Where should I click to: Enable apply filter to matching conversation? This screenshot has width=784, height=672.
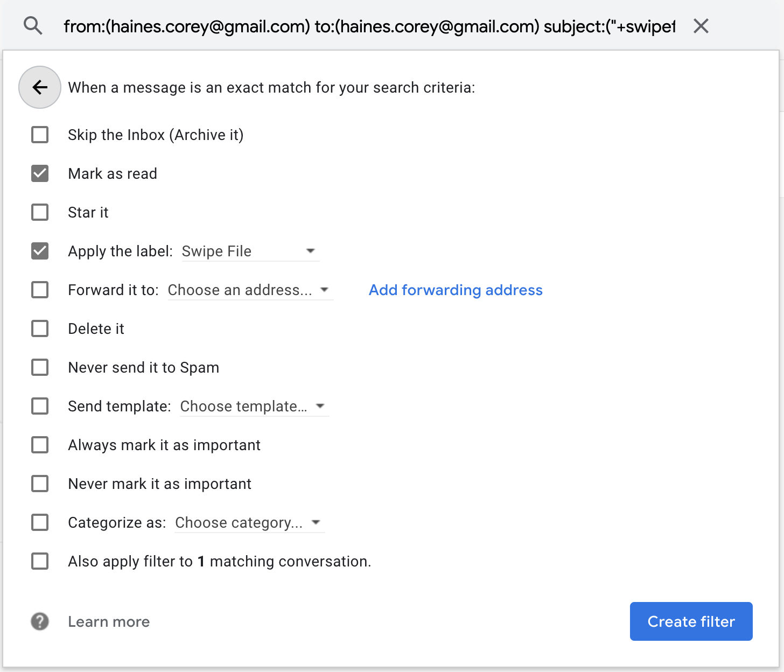[x=39, y=561]
